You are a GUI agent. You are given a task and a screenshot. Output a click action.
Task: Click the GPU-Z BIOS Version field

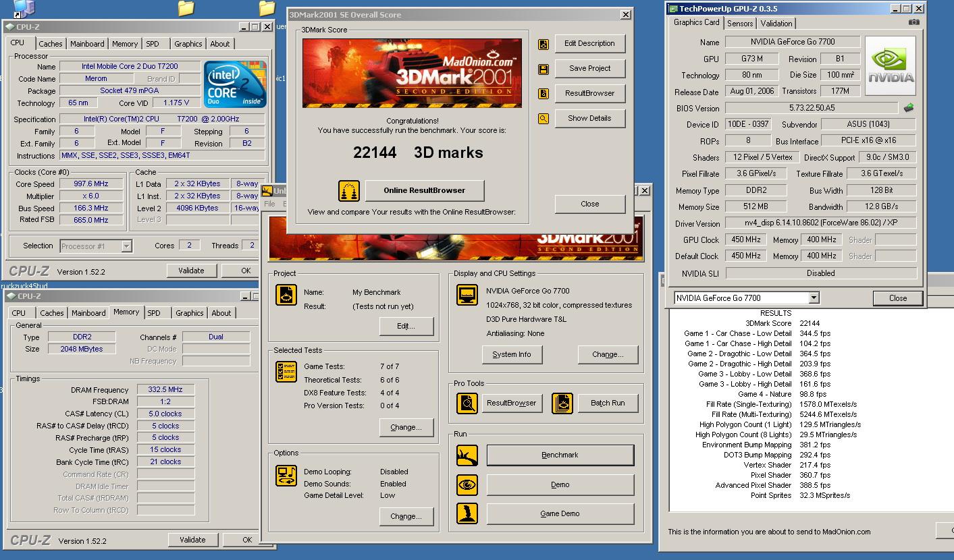pyautogui.click(x=812, y=108)
